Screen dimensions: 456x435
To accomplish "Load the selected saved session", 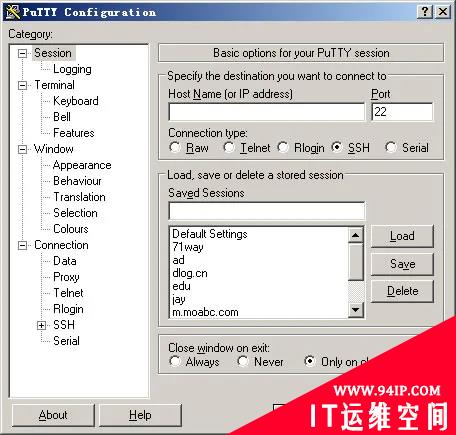I will (x=402, y=236).
